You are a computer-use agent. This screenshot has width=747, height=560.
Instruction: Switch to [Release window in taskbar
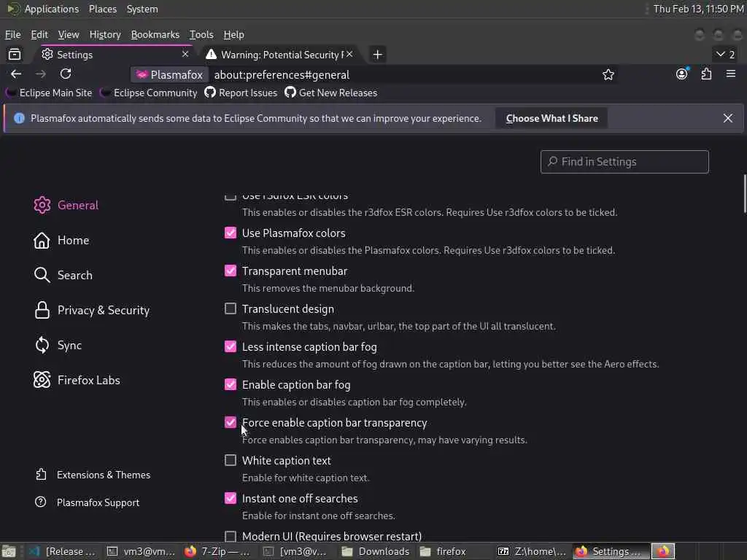coord(63,551)
